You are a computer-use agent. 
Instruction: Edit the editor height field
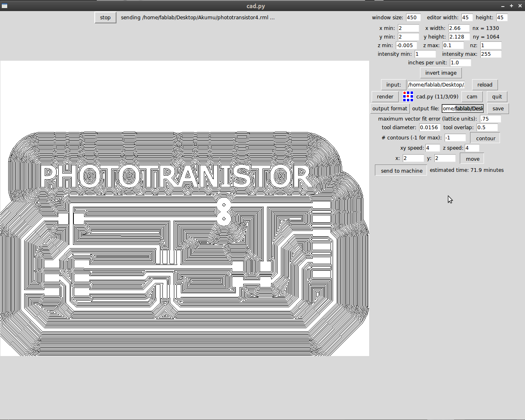502,18
